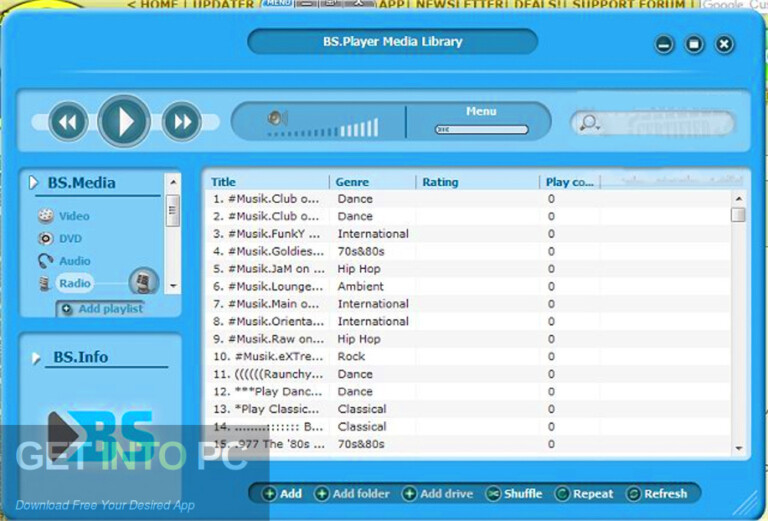Image resolution: width=768 pixels, height=521 pixels.
Task: Click the BS.Media scroll down arrow
Action: point(173,285)
